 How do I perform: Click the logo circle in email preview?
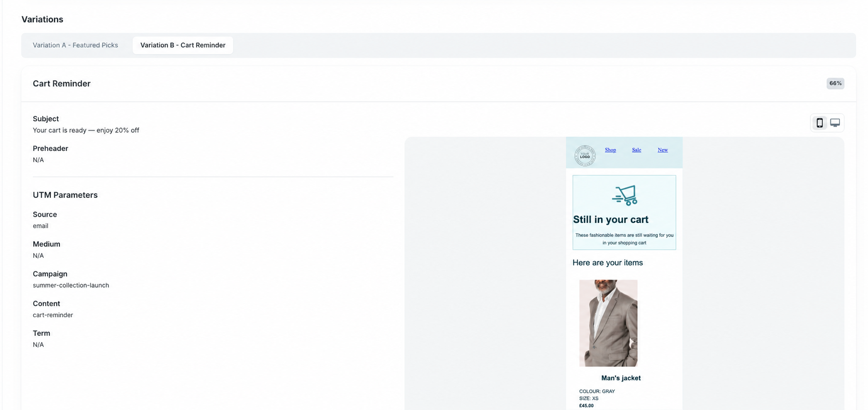tap(585, 156)
